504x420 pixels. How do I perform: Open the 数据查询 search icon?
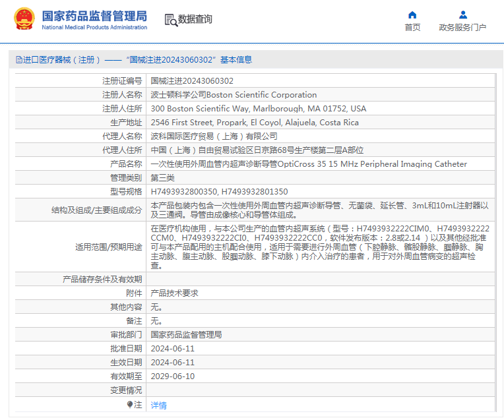(x=171, y=20)
